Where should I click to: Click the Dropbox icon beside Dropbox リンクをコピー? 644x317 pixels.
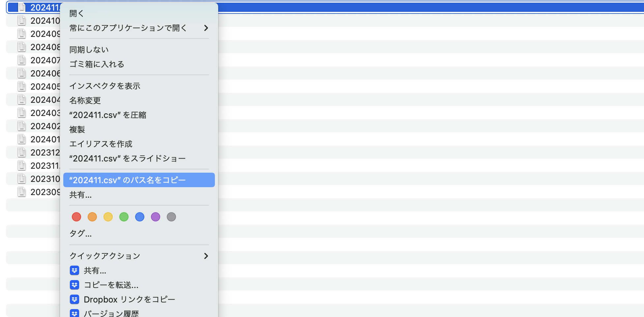[x=74, y=300]
